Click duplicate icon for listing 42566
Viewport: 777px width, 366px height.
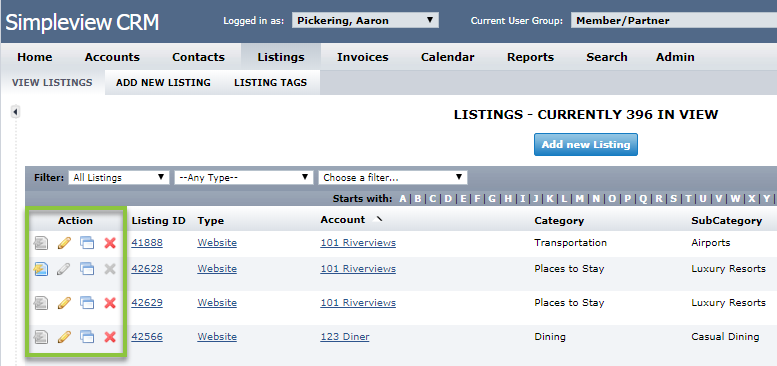coord(87,337)
